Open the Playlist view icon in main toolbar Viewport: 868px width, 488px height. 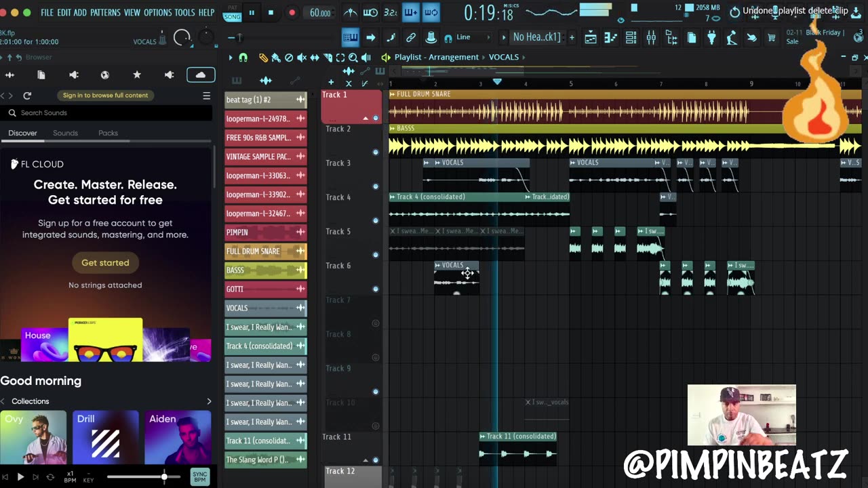point(591,38)
